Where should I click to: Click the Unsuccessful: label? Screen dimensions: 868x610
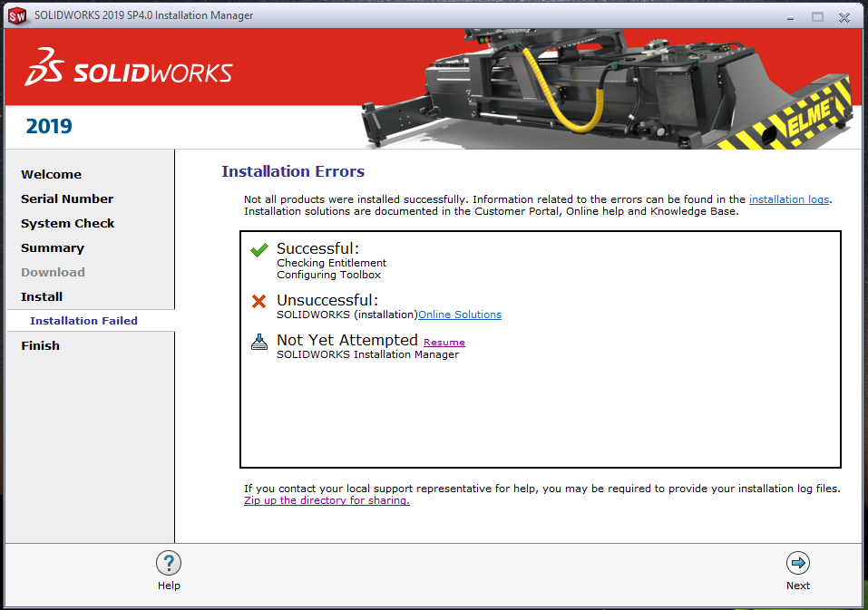click(x=327, y=300)
